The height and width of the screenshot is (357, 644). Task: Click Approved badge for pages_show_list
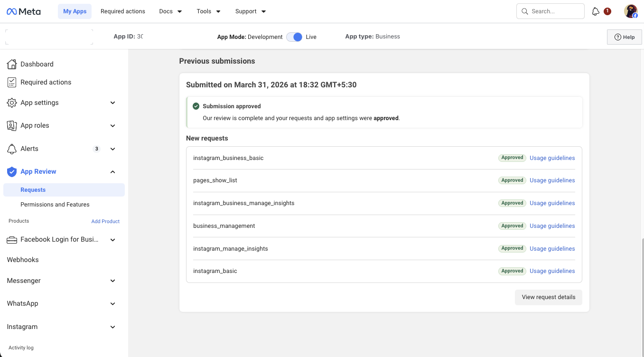(513, 180)
